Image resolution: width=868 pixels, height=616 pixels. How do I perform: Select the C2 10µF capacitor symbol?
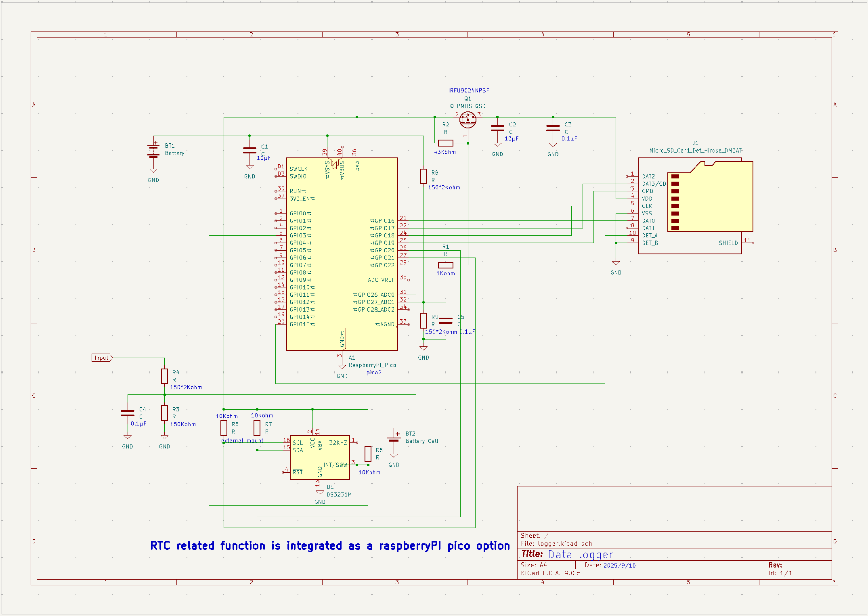tap(497, 128)
